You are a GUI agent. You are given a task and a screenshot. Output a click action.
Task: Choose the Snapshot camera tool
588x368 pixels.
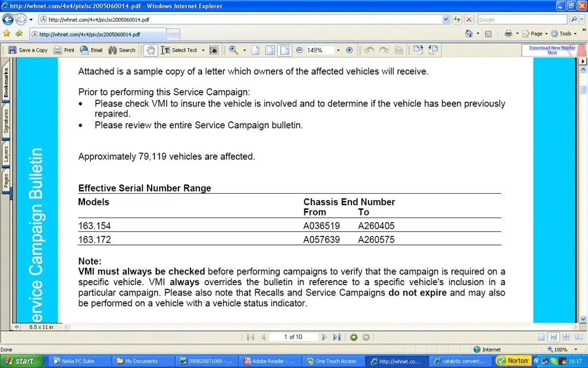pos(214,50)
